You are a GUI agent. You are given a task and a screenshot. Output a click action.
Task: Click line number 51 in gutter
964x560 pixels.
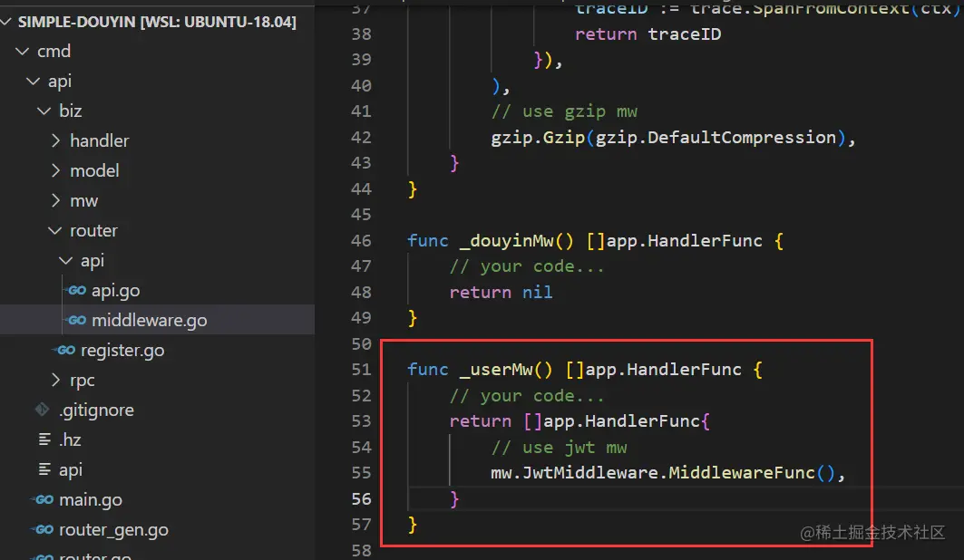coord(362,370)
